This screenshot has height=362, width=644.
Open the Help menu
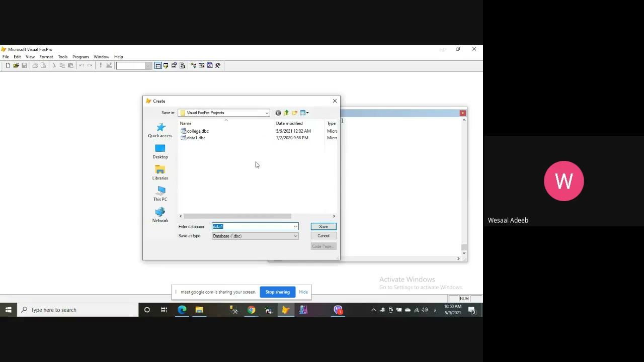[x=118, y=57]
